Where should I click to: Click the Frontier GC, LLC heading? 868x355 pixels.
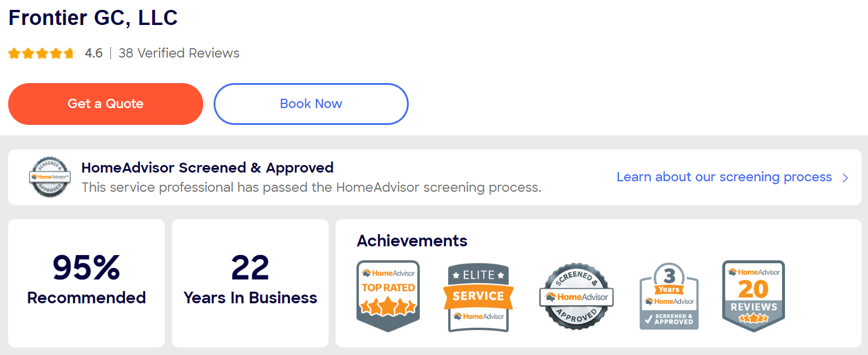[x=93, y=18]
